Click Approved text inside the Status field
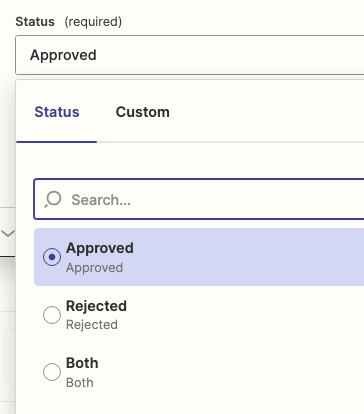 tap(63, 55)
